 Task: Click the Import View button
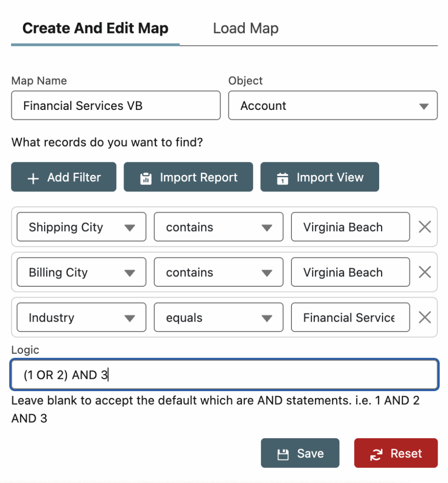coord(319,177)
